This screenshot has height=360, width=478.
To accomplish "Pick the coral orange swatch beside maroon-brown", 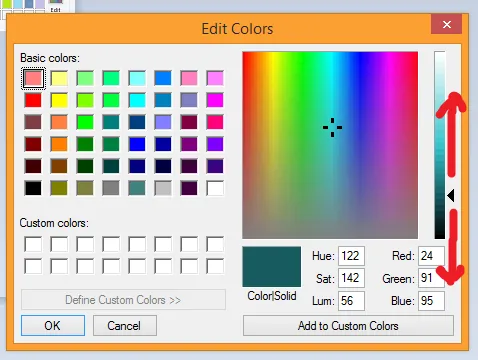I will tap(59, 122).
